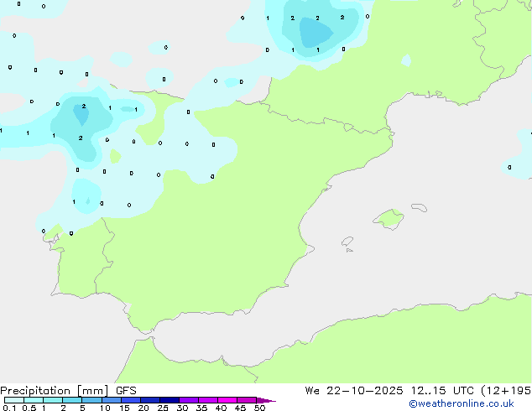Screen dimensions: 532x411
Task: Select the '10' legend scale label
Action: point(105,408)
